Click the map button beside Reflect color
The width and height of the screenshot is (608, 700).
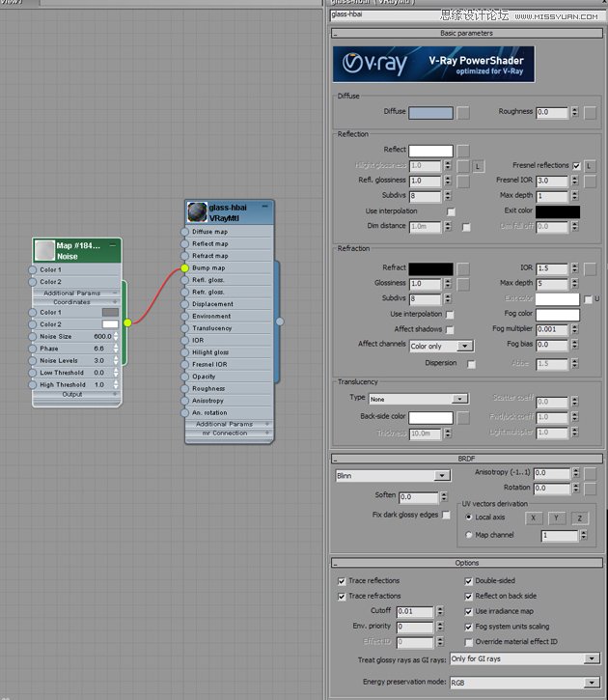pyautogui.click(x=463, y=151)
